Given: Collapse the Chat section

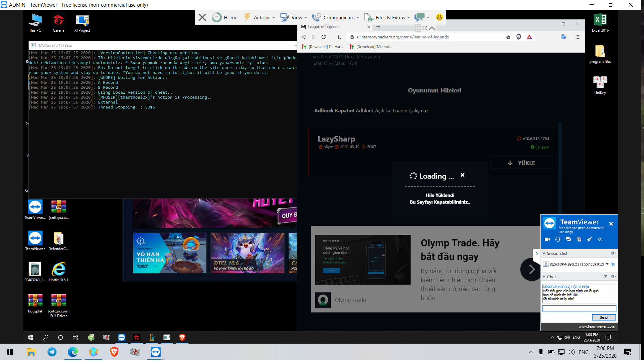Looking at the screenshot, I should (544, 277).
